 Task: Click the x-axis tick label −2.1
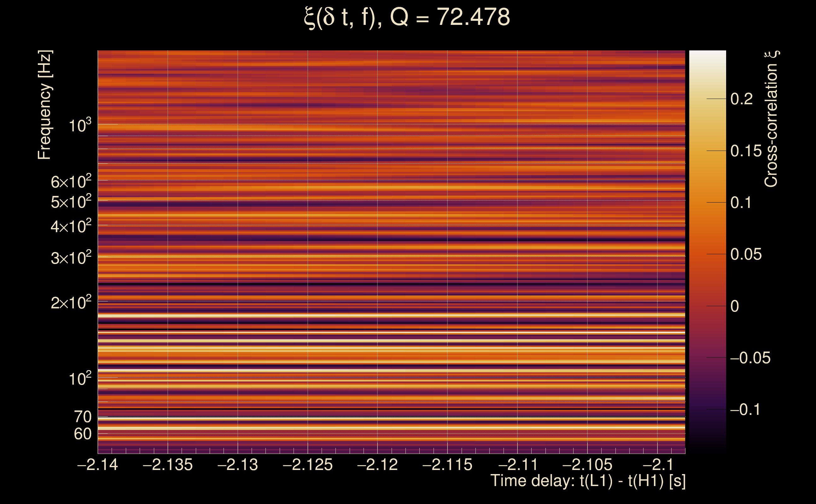[x=657, y=465]
